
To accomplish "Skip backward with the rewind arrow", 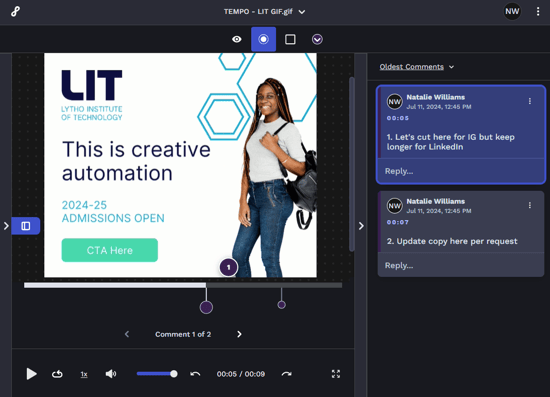I will pyautogui.click(x=195, y=374).
